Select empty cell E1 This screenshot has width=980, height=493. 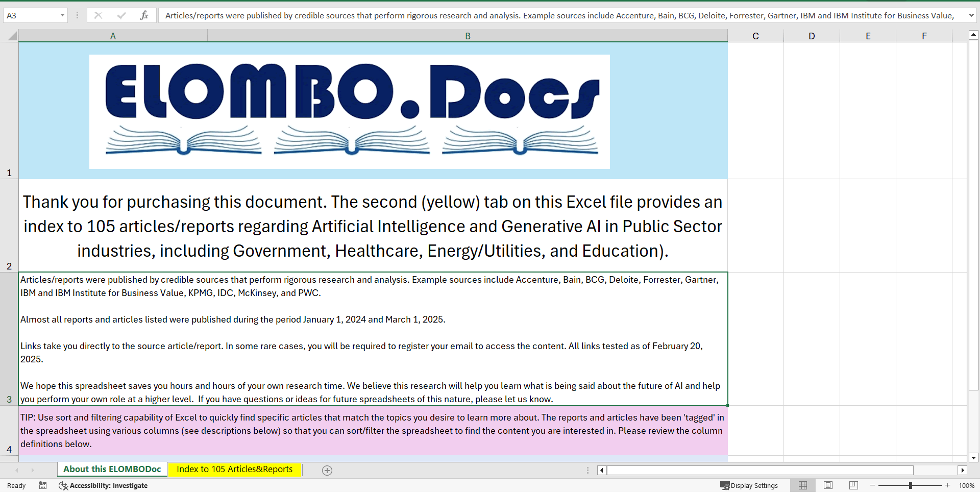[868, 110]
